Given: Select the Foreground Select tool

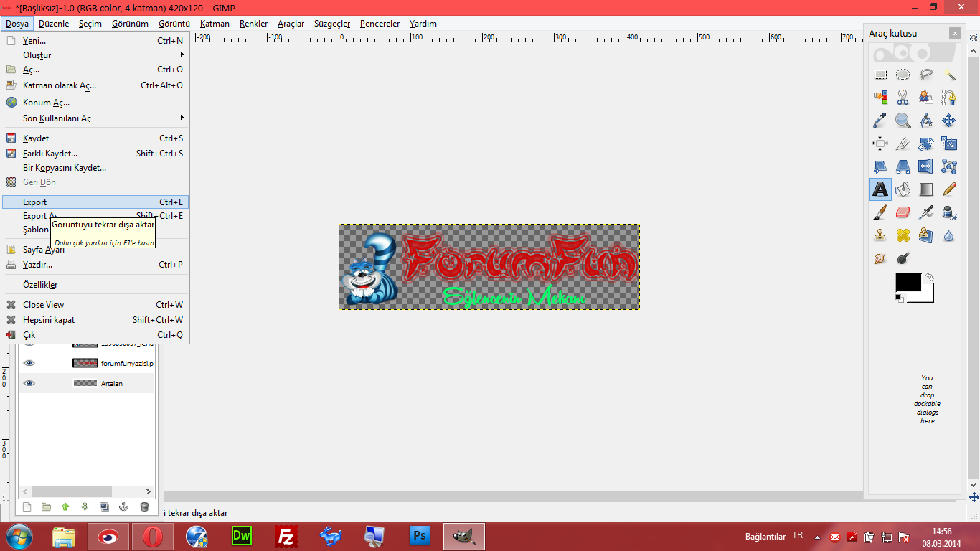Looking at the screenshot, I should pyautogui.click(x=926, y=98).
